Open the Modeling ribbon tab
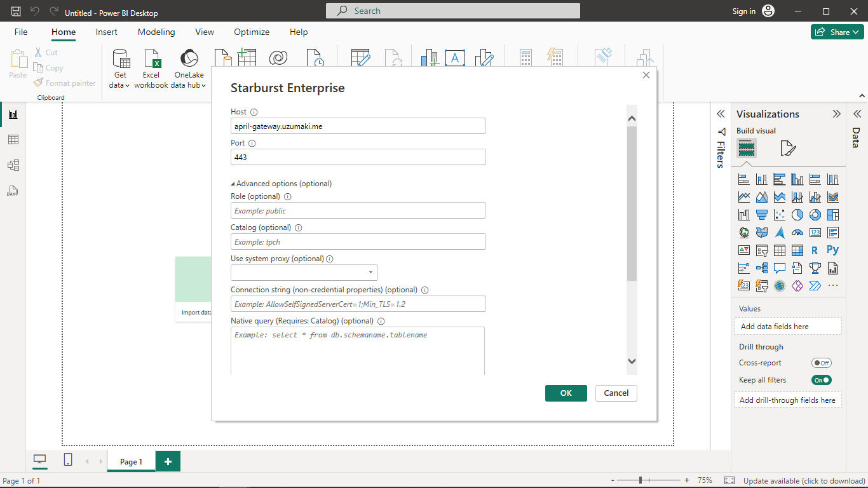 156,32
